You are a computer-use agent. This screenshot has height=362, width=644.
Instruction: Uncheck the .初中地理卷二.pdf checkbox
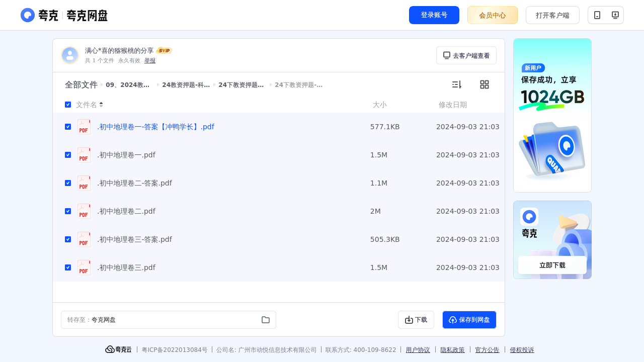pyautogui.click(x=68, y=211)
